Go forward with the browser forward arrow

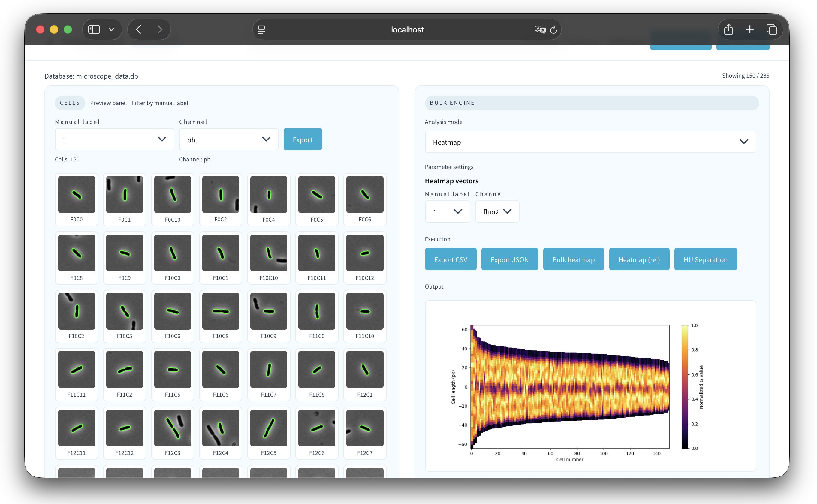[x=160, y=29]
